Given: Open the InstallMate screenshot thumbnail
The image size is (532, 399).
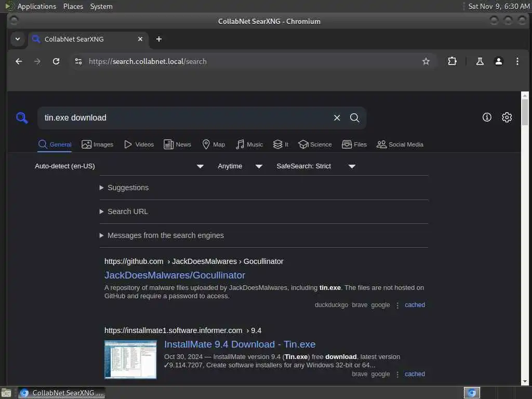Looking at the screenshot, I should [x=130, y=360].
